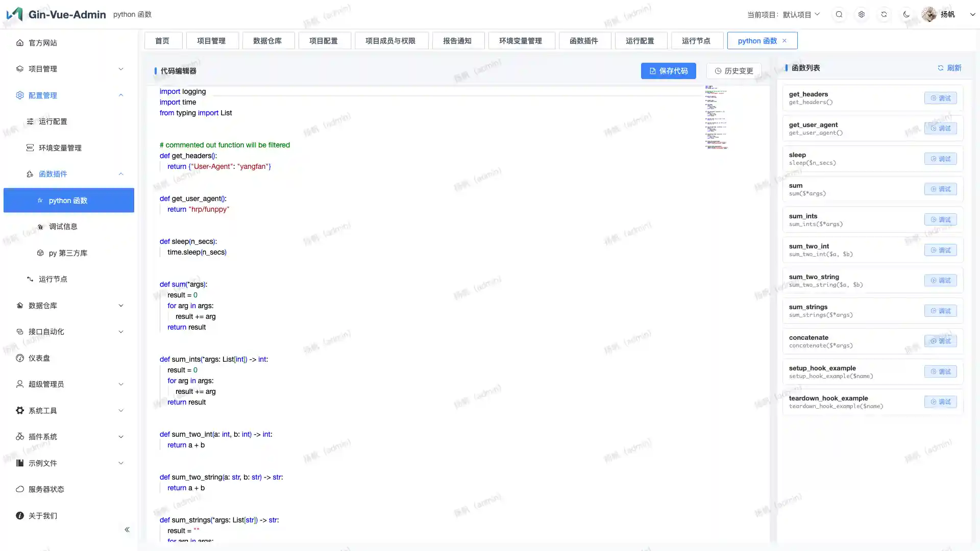Open 仪表盘 dashboard in sidebar

pyautogui.click(x=39, y=358)
